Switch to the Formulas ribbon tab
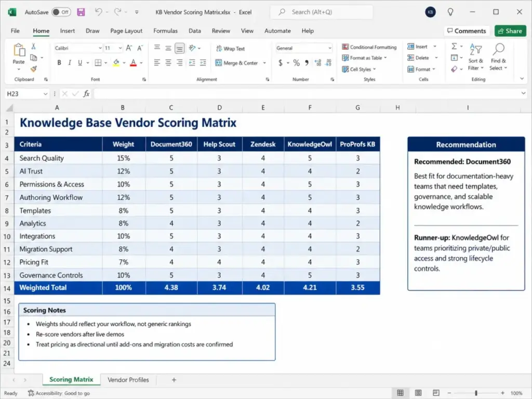This screenshot has width=532, height=399. [165, 31]
